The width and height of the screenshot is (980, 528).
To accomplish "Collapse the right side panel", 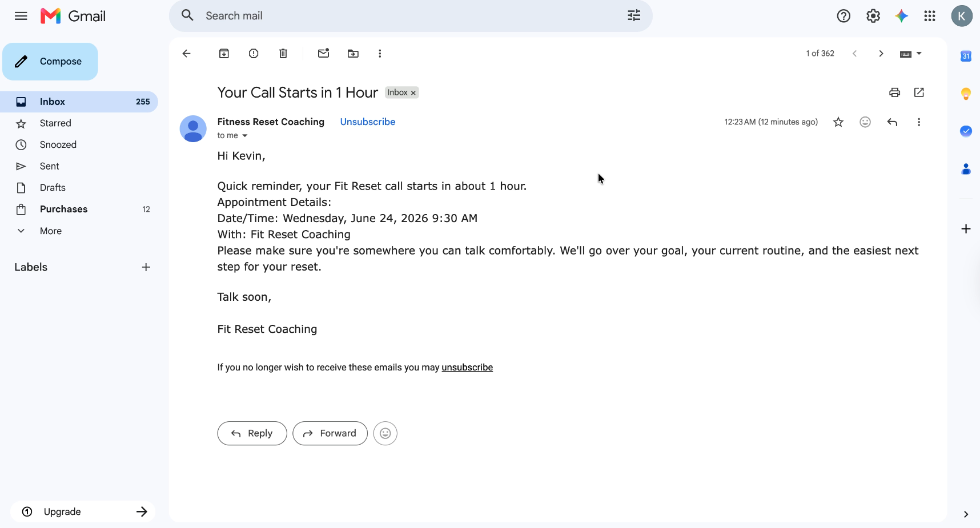I will (x=966, y=514).
